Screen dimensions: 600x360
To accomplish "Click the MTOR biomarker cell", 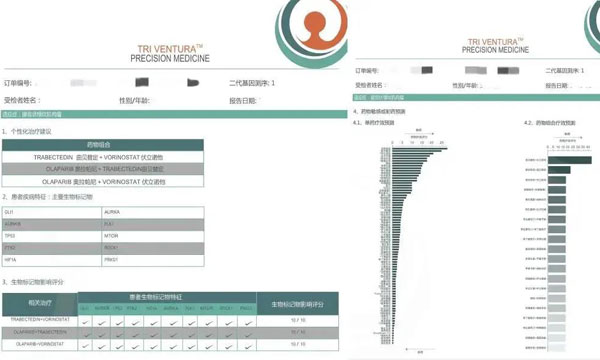I will coord(153,236).
